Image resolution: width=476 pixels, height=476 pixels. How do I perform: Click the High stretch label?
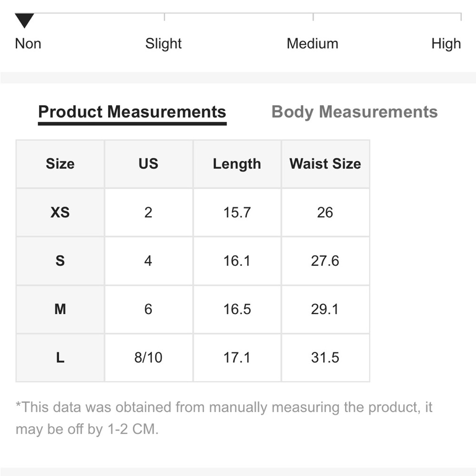pos(446,44)
